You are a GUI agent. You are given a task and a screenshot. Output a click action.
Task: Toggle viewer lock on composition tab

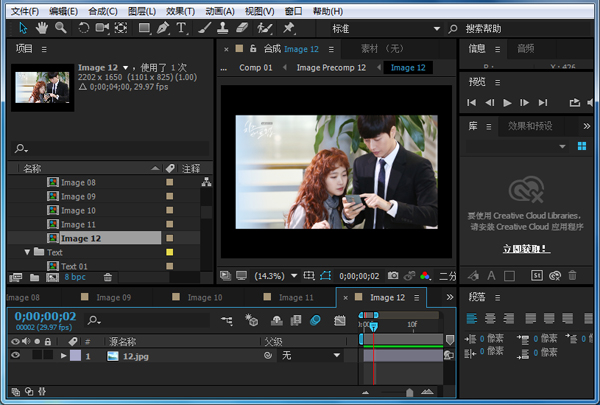[253, 49]
